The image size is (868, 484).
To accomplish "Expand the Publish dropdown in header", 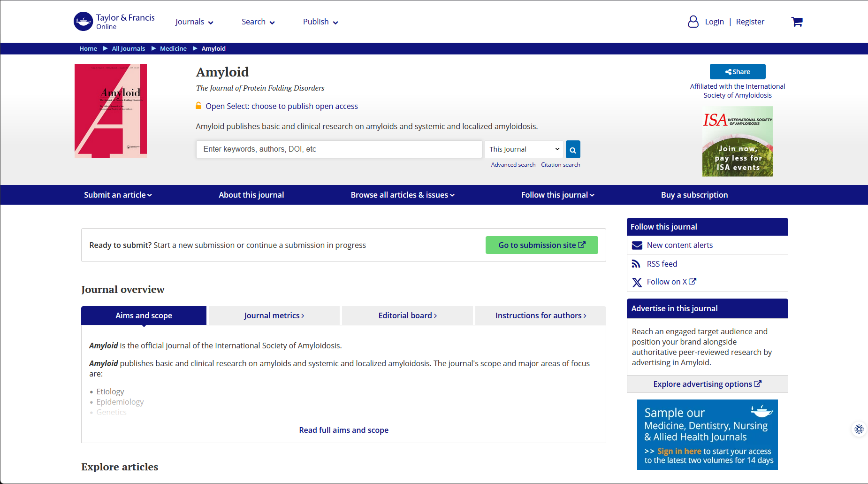I will tap(320, 22).
